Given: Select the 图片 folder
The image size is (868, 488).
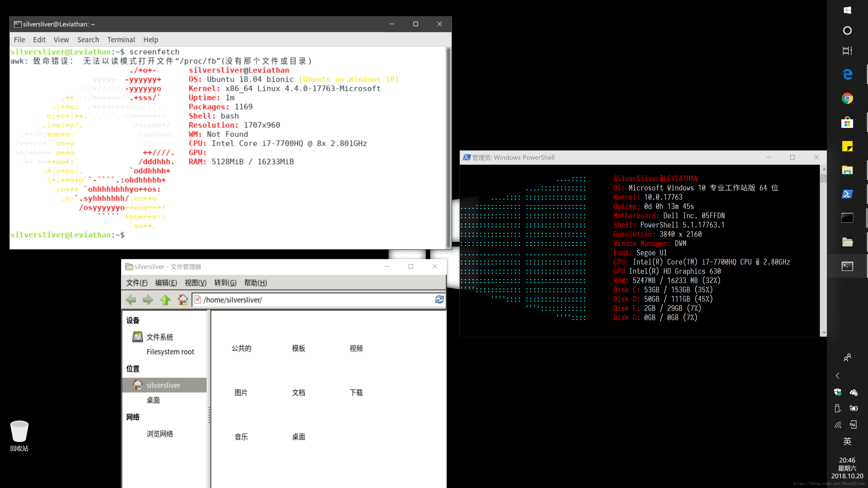Looking at the screenshot, I should click(241, 392).
